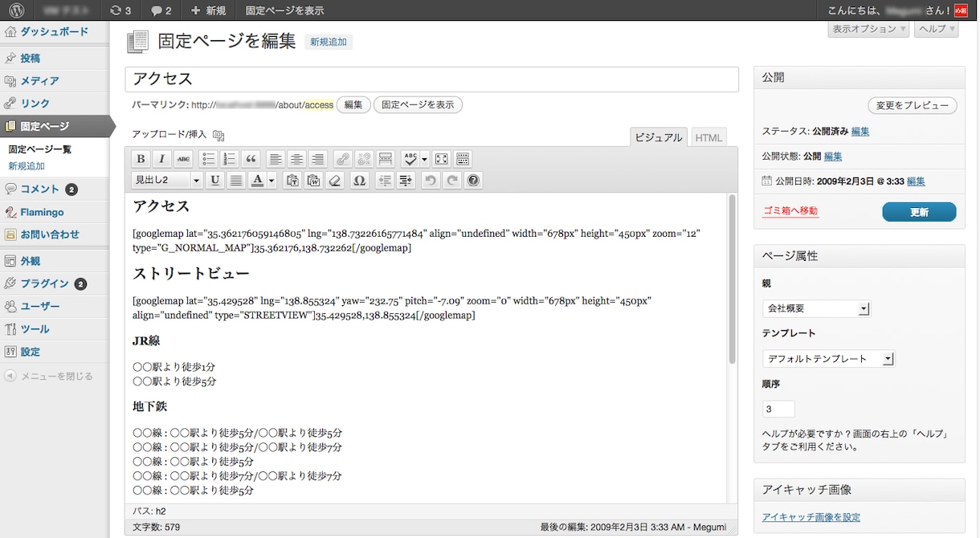Toggle fullscreen editing mode
Image resolution: width=980 pixels, height=538 pixels.
pos(441,159)
